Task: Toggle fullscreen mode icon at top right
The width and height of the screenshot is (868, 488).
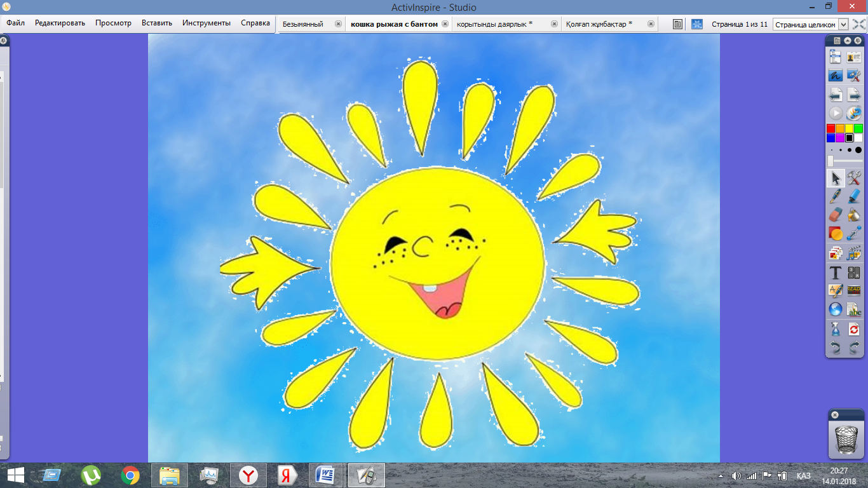Action: [x=859, y=24]
